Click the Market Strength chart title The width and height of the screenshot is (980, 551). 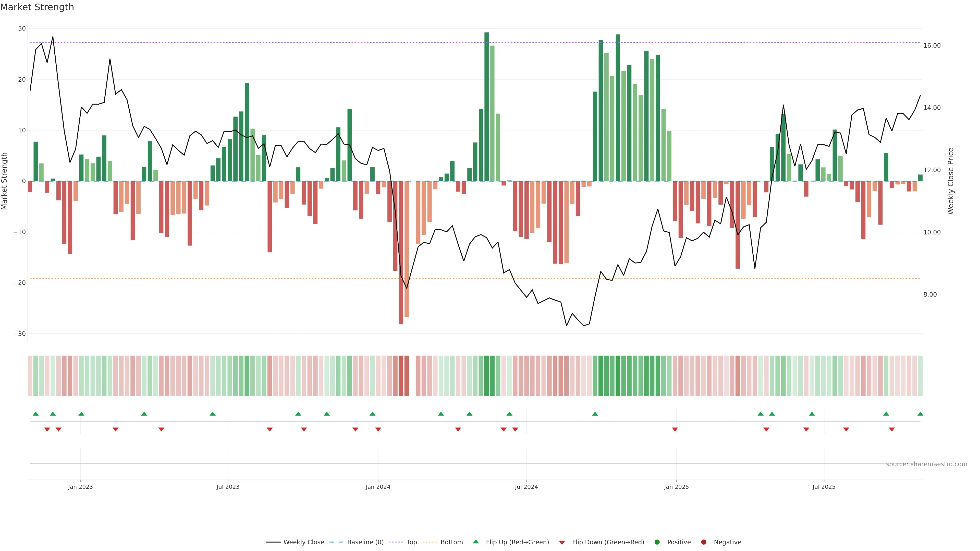click(x=37, y=7)
